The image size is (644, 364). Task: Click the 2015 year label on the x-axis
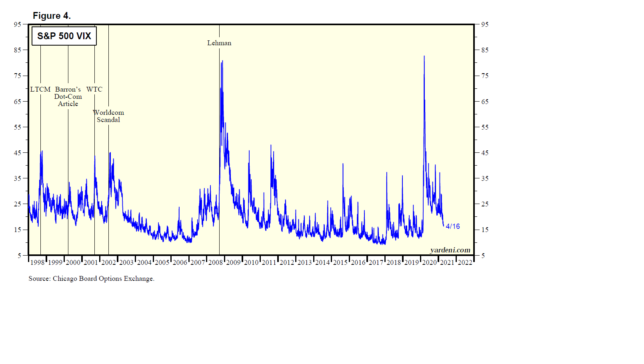click(340, 262)
